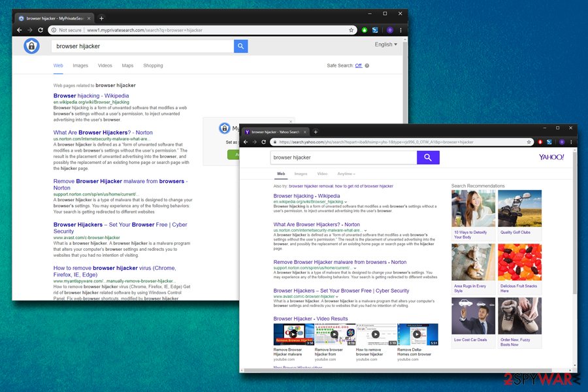Open How to remove browser hijacker virus link
Image resolution: width=588 pixels, height=392 pixels.
115,271
